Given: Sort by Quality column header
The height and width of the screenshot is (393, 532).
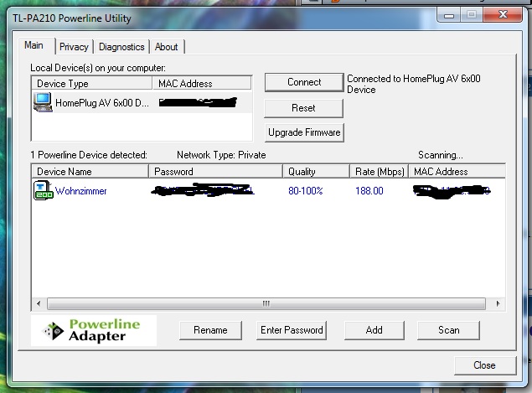Looking at the screenshot, I should [x=316, y=172].
